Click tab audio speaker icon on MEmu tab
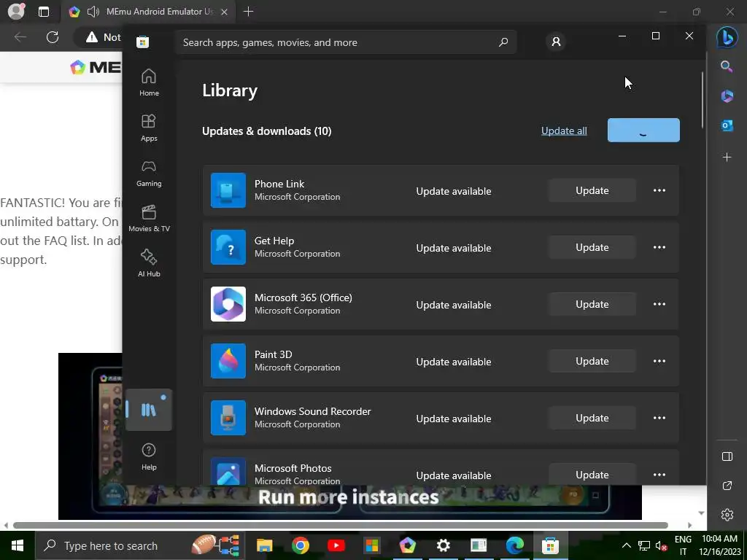 [93, 12]
